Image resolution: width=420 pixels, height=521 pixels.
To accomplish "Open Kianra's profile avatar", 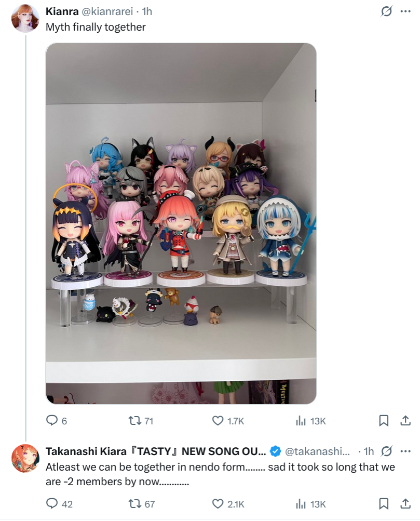I will pyautogui.click(x=25, y=19).
